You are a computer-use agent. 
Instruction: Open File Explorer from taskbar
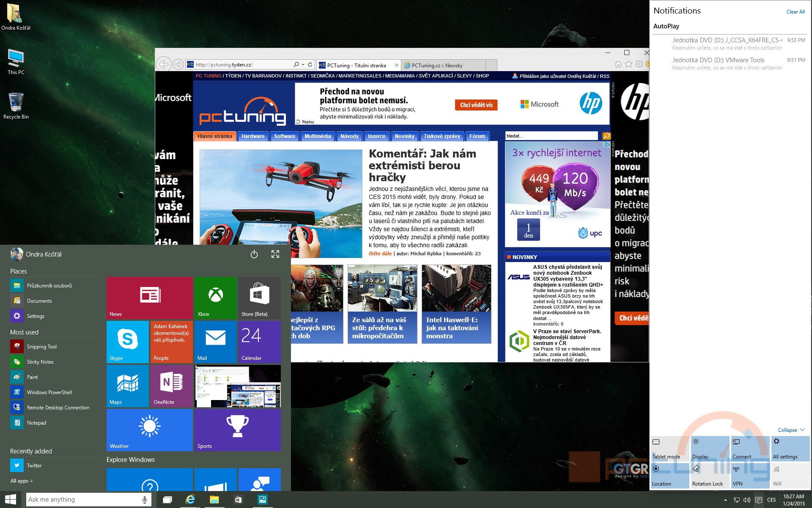(x=214, y=500)
